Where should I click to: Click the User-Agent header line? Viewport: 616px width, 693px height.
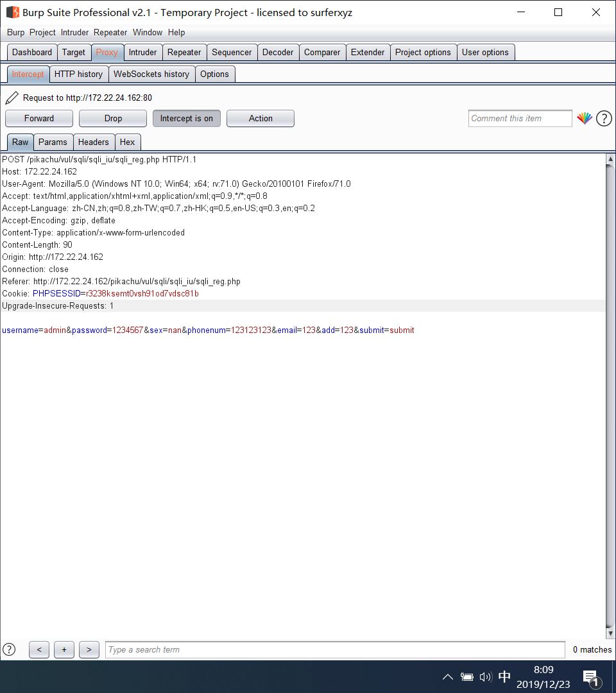coord(176,184)
